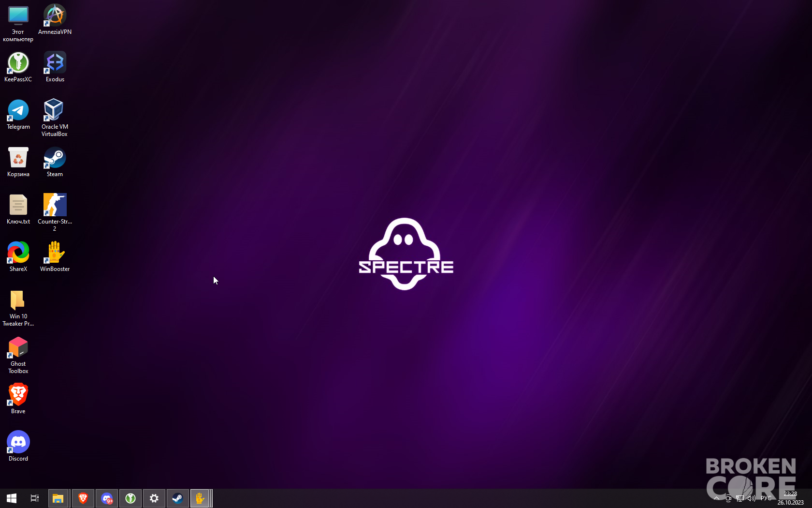Switch to KeePassXC in the taskbar
Screen dimensions: 812x508
[x=130, y=498]
